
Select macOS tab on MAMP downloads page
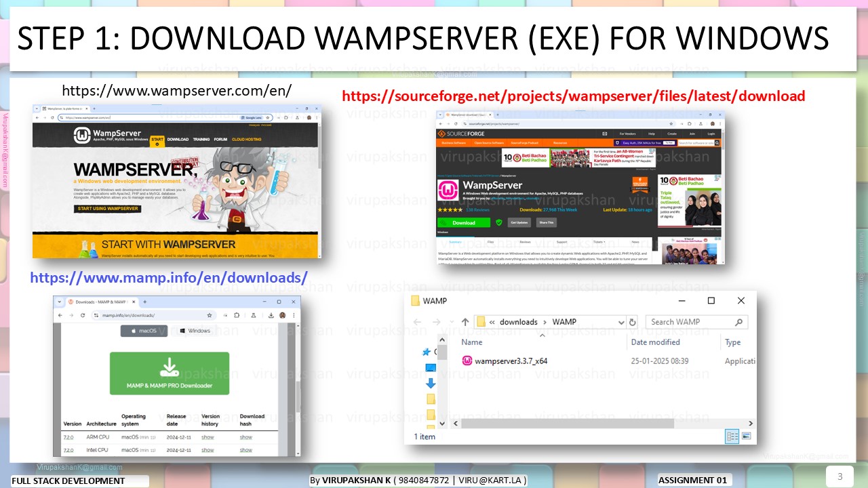pos(144,331)
